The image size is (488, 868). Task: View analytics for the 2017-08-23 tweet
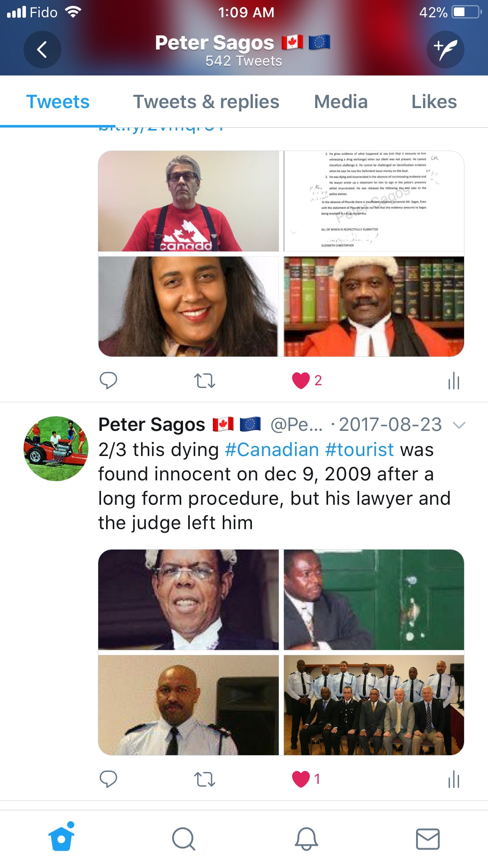454,779
